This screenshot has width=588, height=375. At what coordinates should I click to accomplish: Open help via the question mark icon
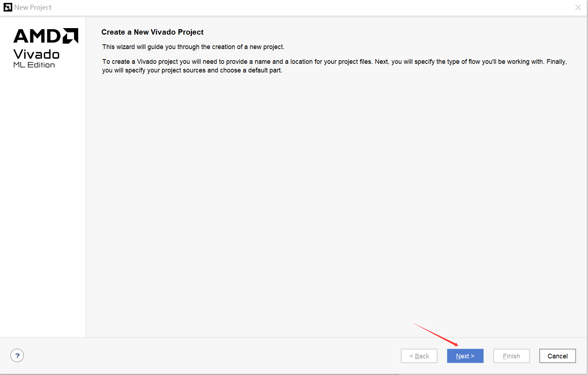pyautogui.click(x=17, y=356)
